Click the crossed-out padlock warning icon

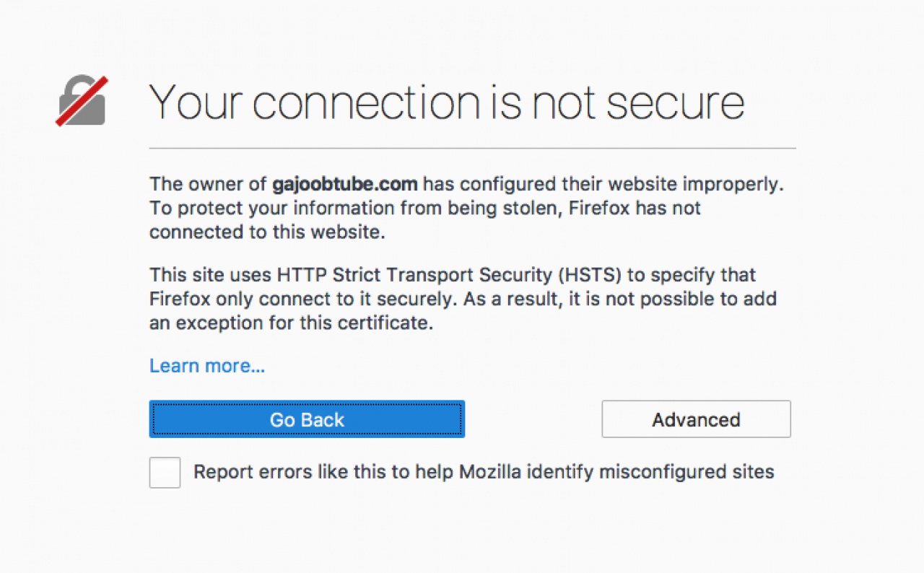click(82, 100)
